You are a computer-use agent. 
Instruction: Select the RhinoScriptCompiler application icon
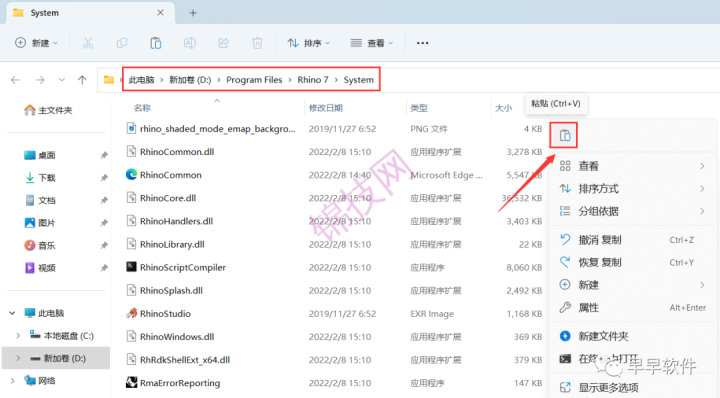(x=131, y=267)
